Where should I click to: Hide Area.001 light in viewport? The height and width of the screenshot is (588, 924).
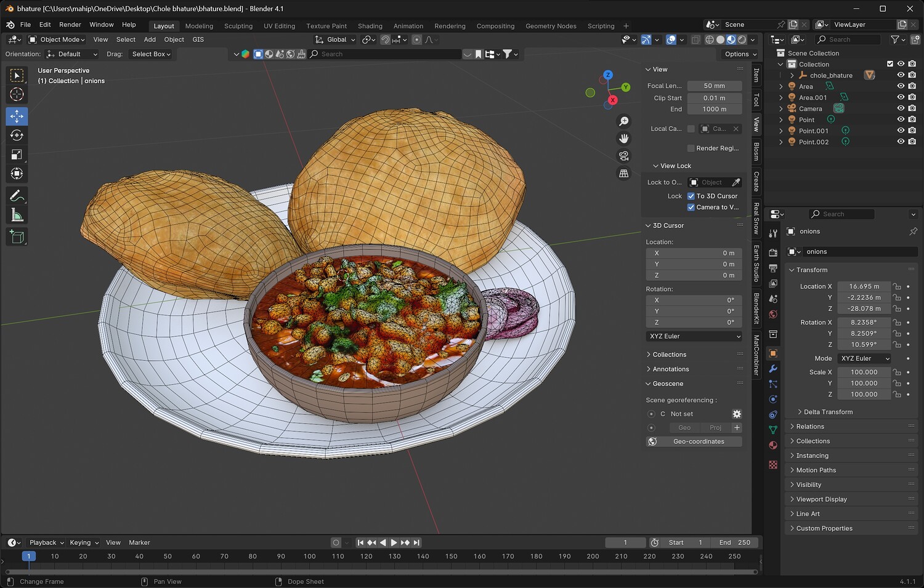[x=901, y=97]
